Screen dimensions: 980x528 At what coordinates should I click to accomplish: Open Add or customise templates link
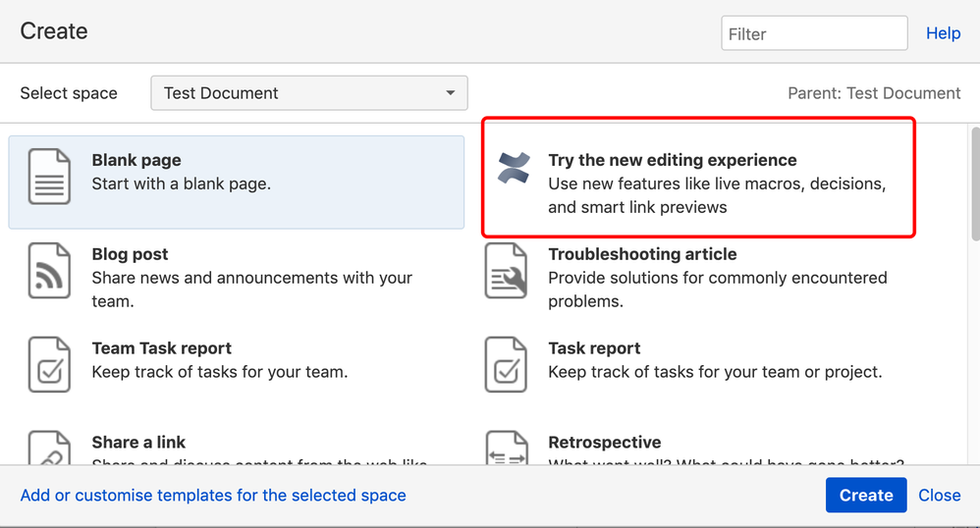[x=213, y=495]
